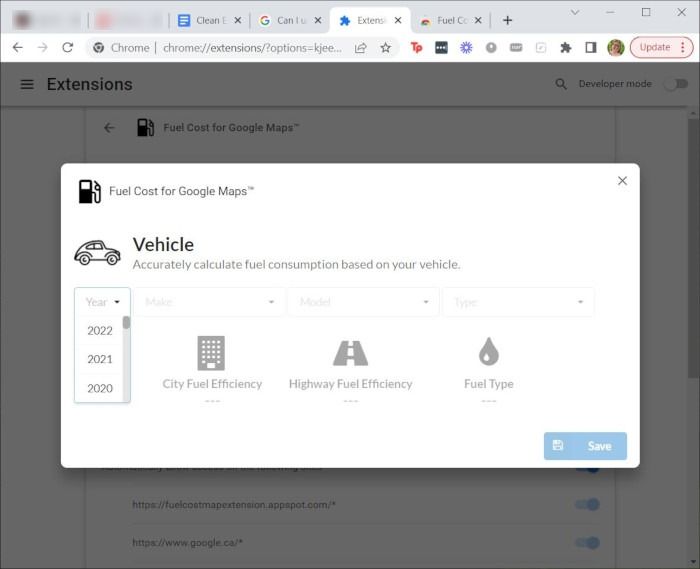Open the Extensions puzzle piece menu

pyautogui.click(x=566, y=47)
